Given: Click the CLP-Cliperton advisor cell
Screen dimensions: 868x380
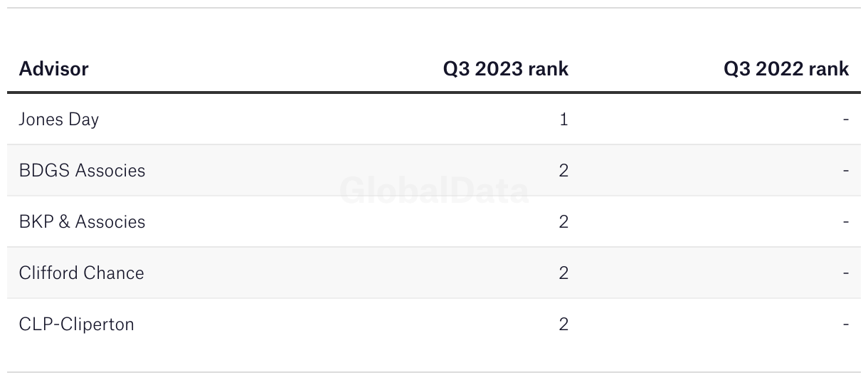Looking at the screenshot, I should (76, 324).
